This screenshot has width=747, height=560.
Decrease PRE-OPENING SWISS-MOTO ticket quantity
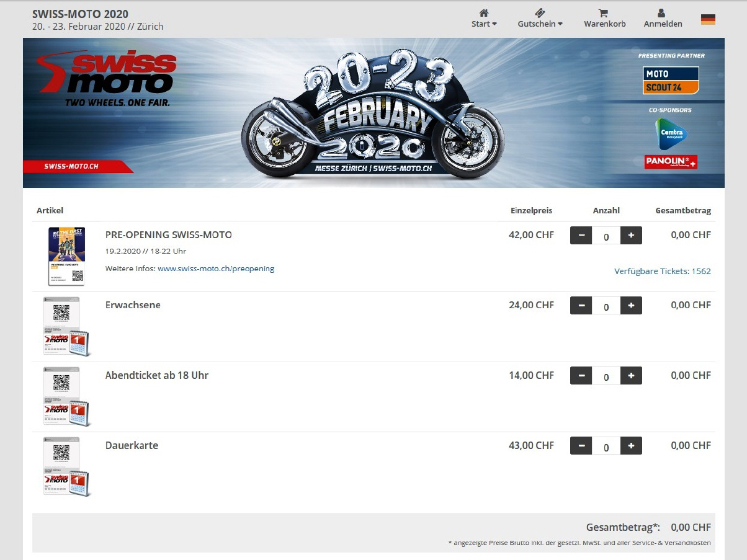pos(581,236)
